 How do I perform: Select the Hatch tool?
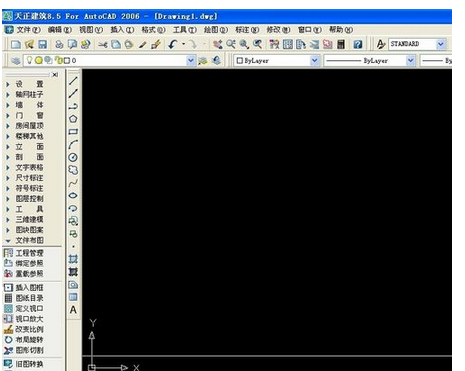coord(73,259)
